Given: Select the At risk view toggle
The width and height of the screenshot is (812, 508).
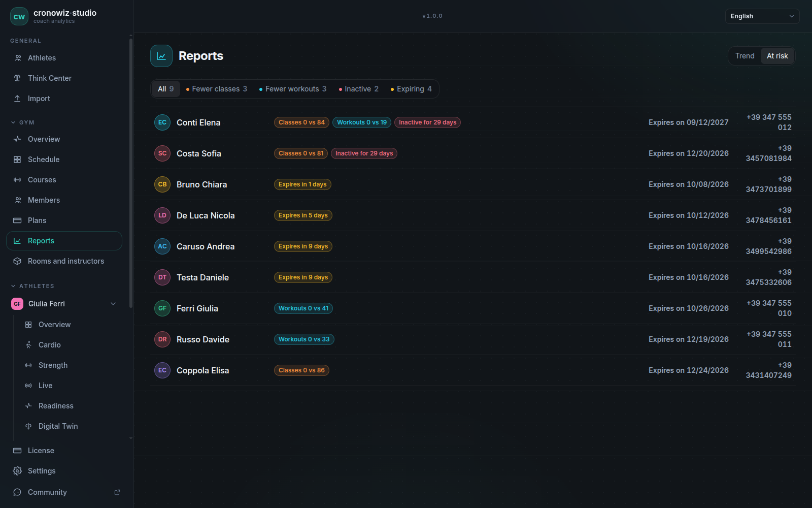Looking at the screenshot, I should pyautogui.click(x=777, y=56).
